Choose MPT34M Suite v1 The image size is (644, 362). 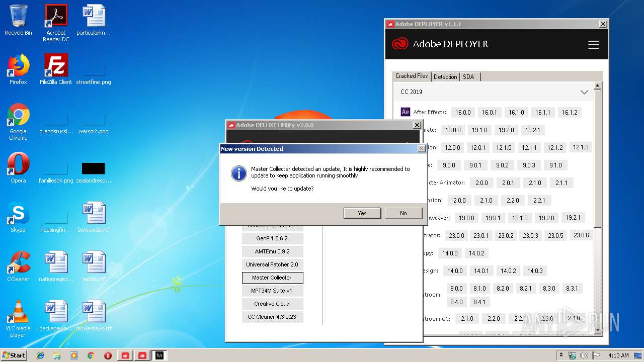272,291
